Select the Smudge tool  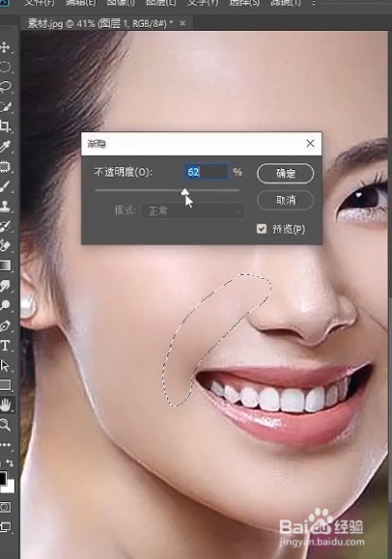pyautogui.click(x=5, y=285)
